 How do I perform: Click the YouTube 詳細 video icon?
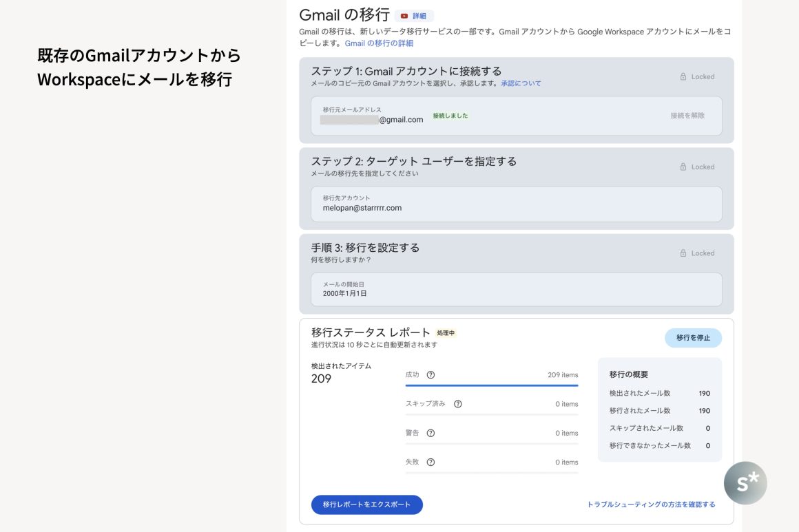(404, 16)
